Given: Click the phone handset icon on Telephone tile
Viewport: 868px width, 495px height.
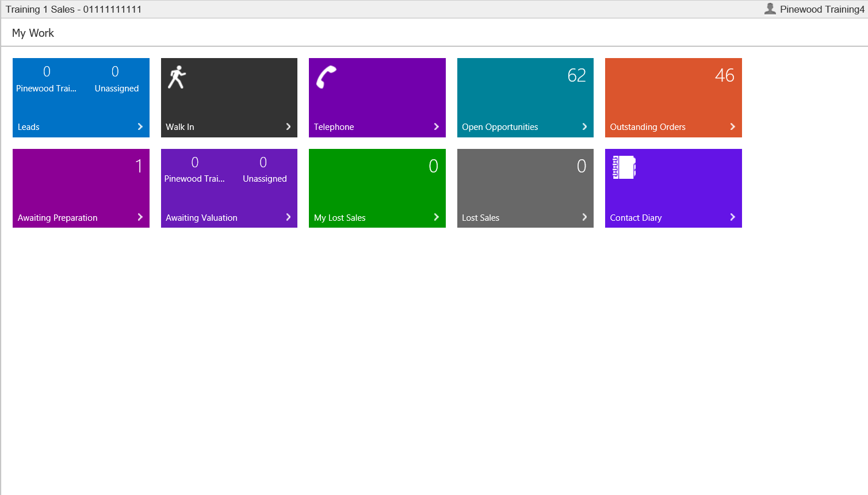Looking at the screenshot, I should point(326,77).
